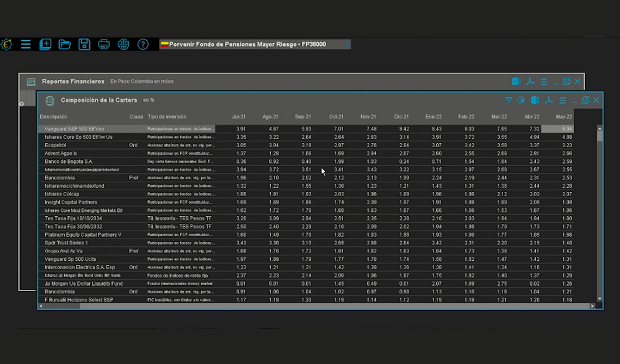
Task: Export Composición de la Cartera to PDF
Action: pyautogui.click(x=549, y=101)
